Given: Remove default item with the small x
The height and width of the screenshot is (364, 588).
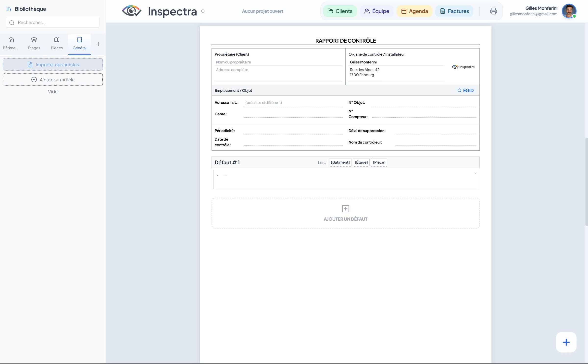Looking at the screenshot, I should pos(475,173).
